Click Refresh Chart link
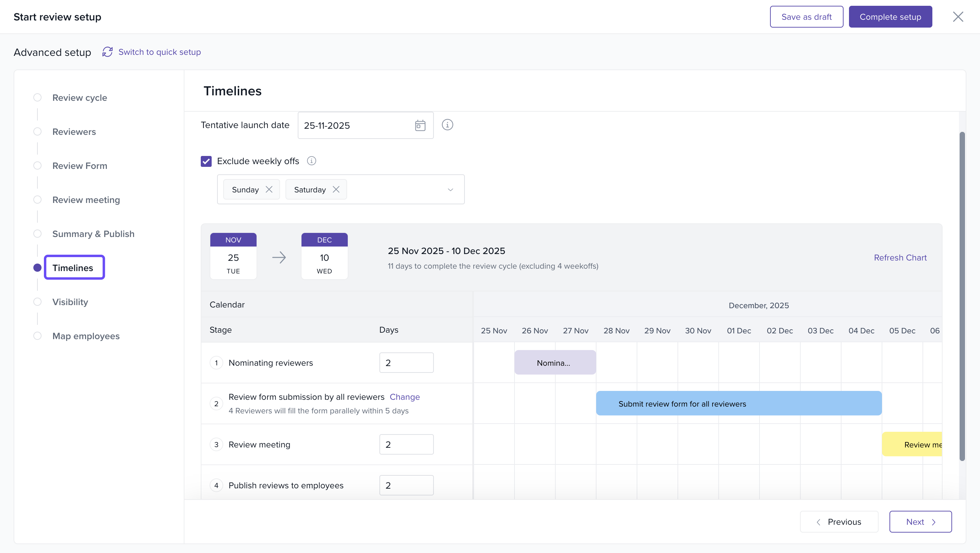The width and height of the screenshot is (980, 553). click(x=900, y=258)
